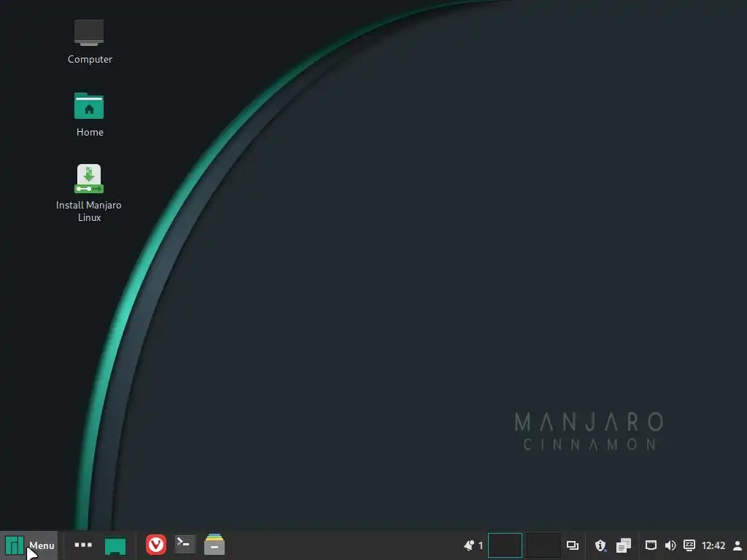Open the wired network applet
This screenshot has width=747, height=560.
pos(651,545)
